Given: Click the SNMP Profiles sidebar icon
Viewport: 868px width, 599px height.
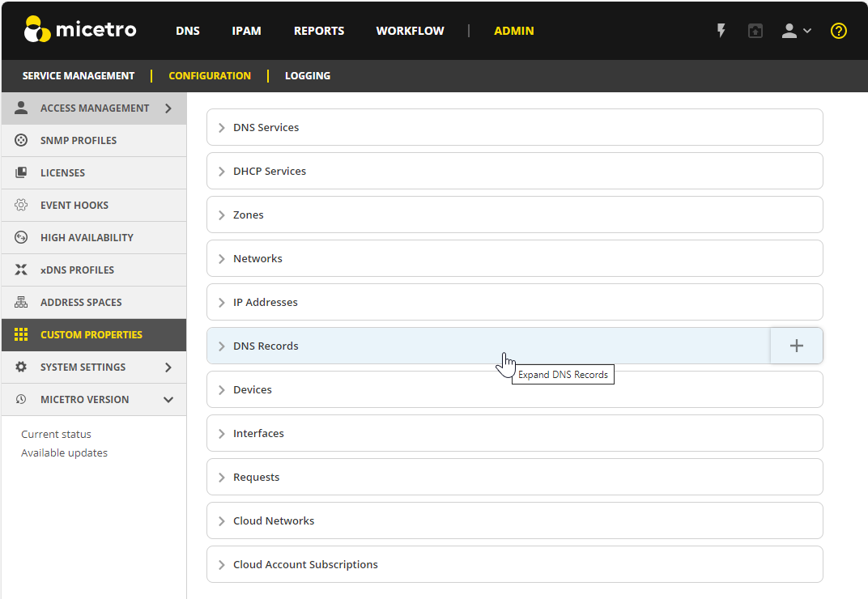Looking at the screenshot, I should pyautogui.click(x=22, y=140).
